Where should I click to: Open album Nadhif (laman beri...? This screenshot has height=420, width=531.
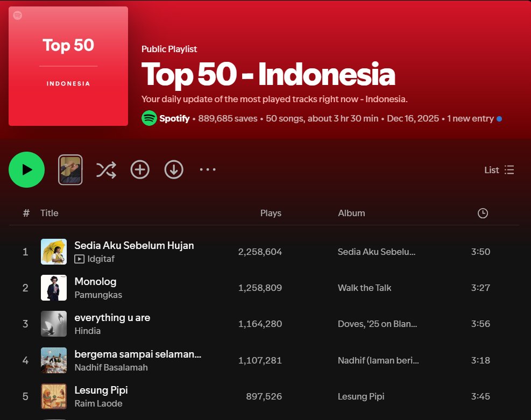tap(378, 360)
